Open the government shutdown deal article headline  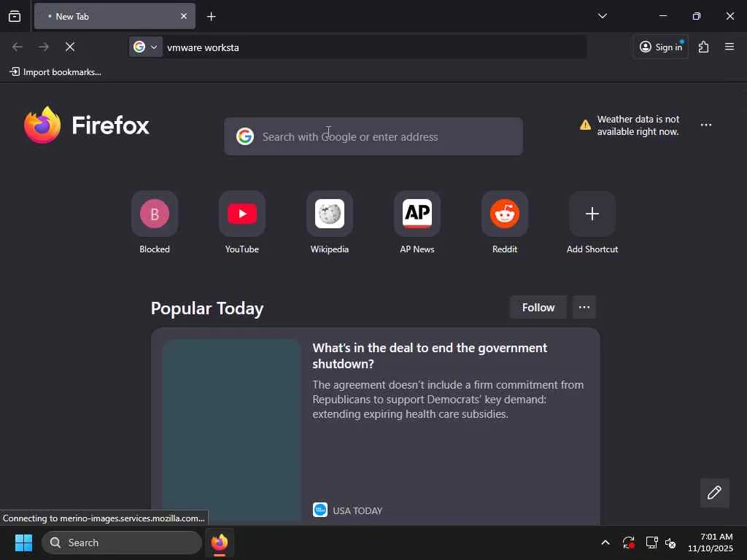[430, 356]
